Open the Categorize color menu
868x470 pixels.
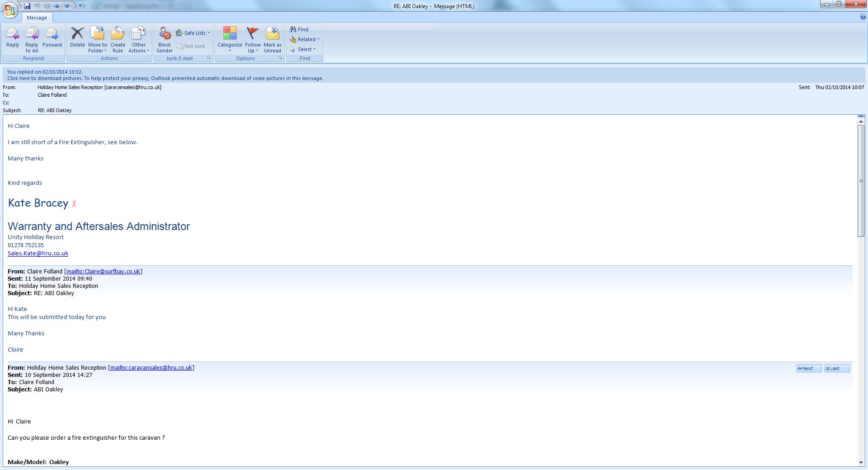(230, 38)
